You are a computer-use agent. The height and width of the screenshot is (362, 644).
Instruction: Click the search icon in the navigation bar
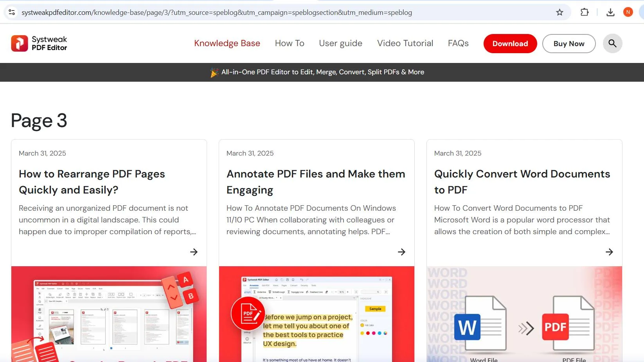[612, 43]
